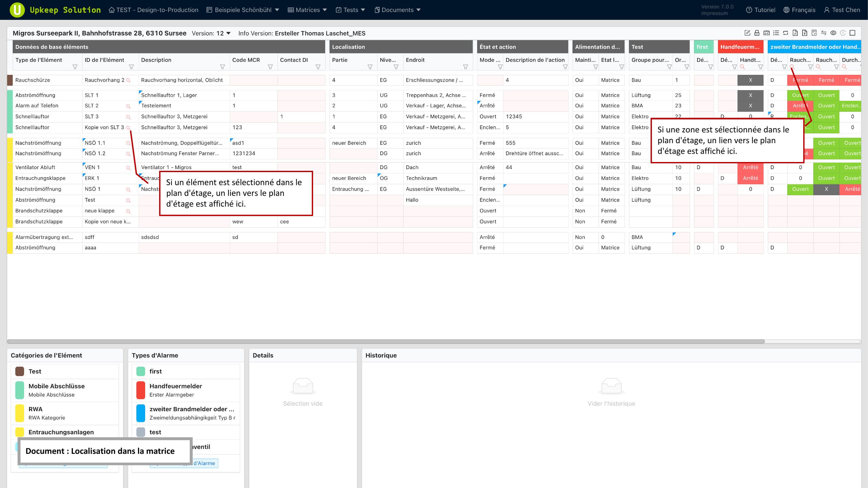This screenshot has height=488, width=868.
Task: Export matrix as Excel file icon
Action: tap(805, 33)
